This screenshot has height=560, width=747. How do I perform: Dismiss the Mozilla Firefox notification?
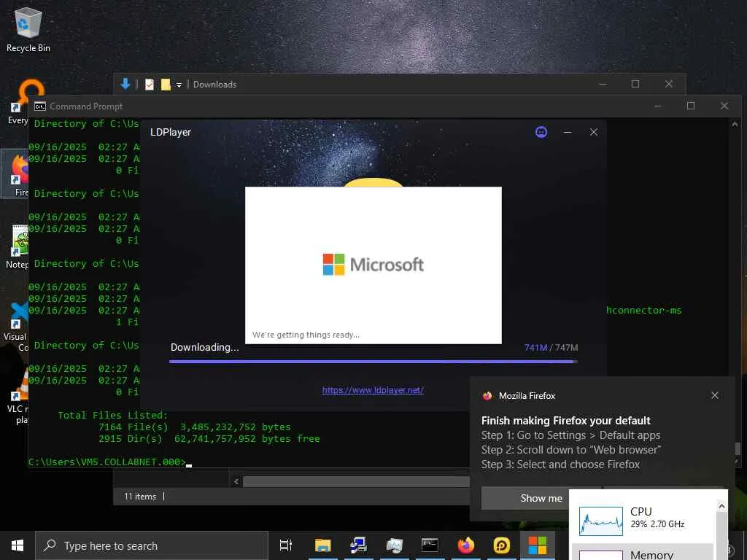[x=715, y=395]
